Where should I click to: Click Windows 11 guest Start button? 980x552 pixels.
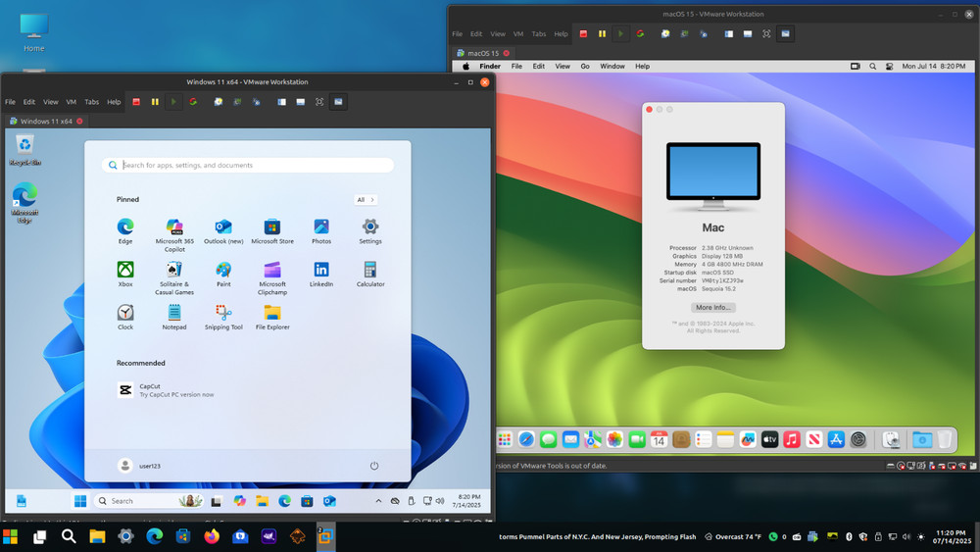[x=80, y=501]
